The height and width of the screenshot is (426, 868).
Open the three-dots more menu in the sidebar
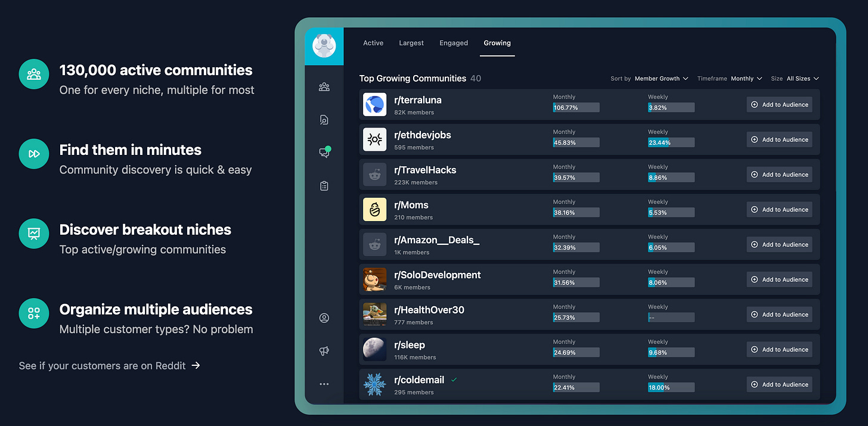(324, 384)
